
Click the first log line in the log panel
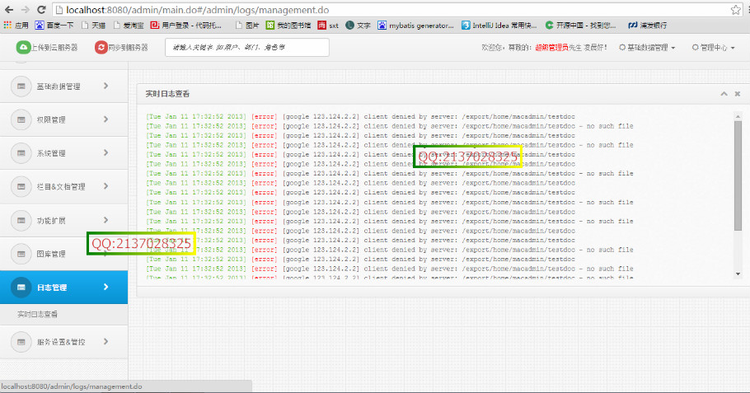click(361, 117)
